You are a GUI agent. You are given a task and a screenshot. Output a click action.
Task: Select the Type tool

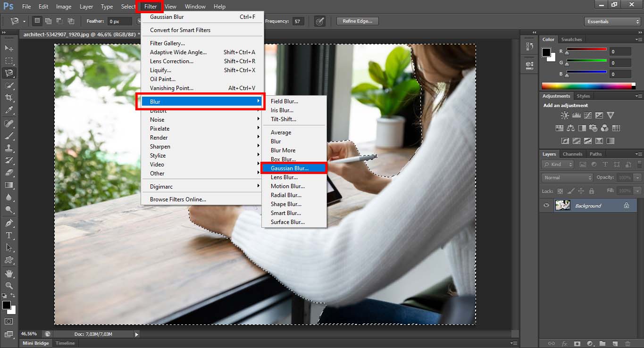(8, 235)
